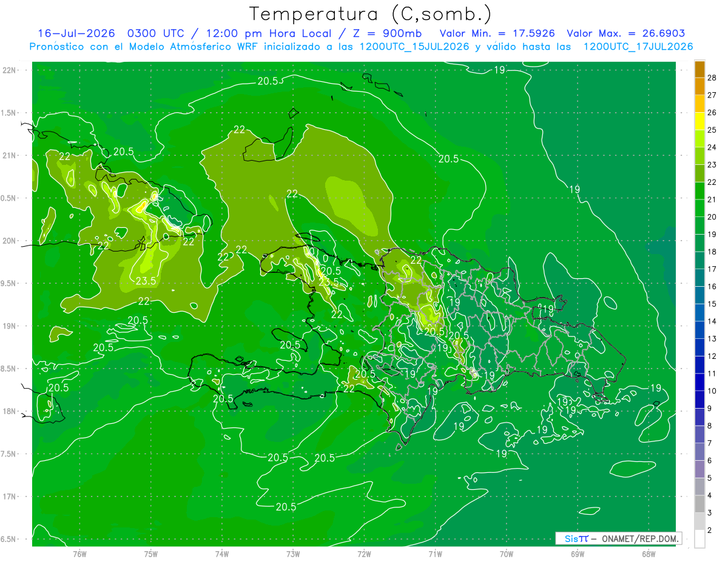Click the white bottom legend swatch below 2

[699, 538]
